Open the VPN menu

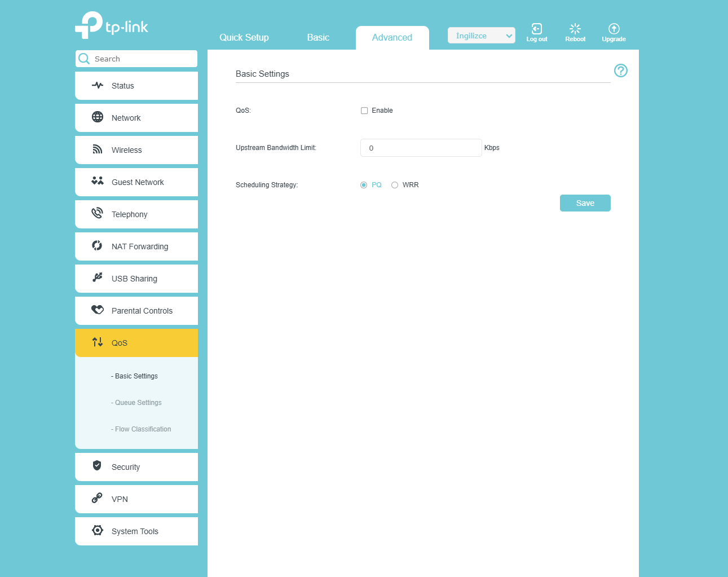pyautogui.click(x=136, y=499)
